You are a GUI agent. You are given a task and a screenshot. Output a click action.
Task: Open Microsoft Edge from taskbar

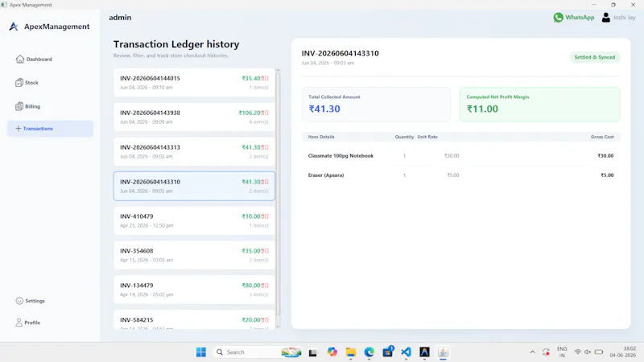pyautogui.click(x=369, y=352)
